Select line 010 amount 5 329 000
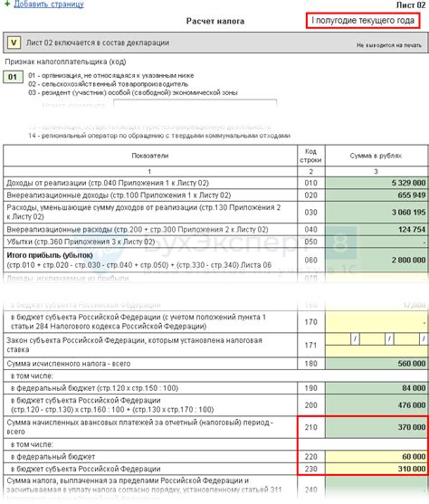 [377, 183]
